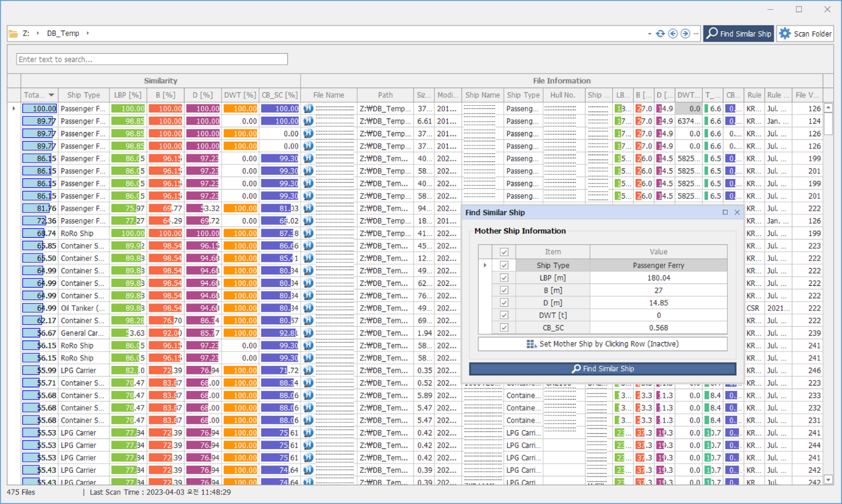
Task: Click file icon in the 68.74 RoRo Ship row
Action: 309,233
